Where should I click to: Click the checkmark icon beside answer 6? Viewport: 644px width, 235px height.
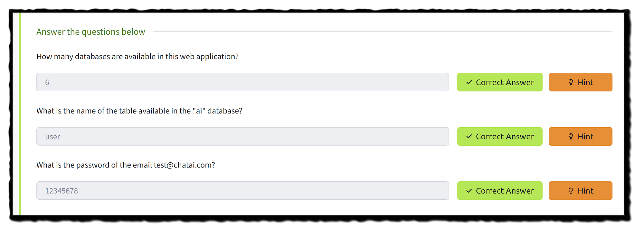469,82
